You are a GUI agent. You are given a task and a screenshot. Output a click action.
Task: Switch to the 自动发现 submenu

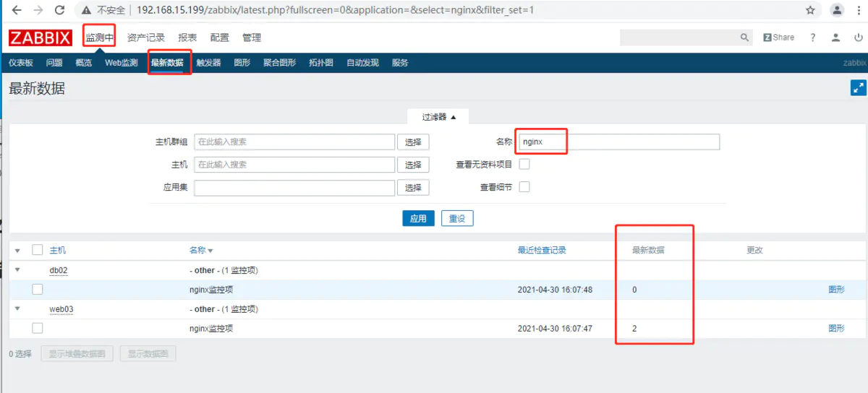click(362, 63)
